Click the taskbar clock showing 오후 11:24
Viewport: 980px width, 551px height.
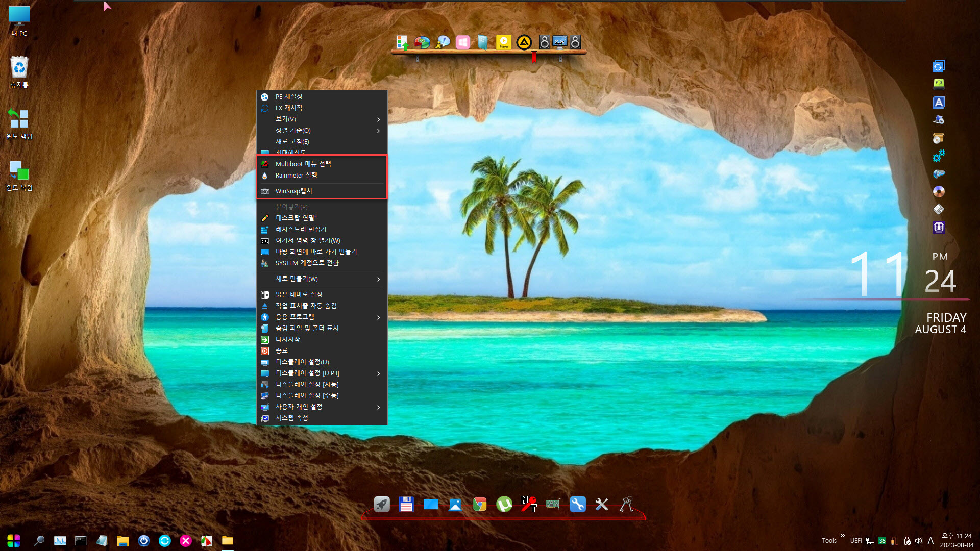coord(957,541)
